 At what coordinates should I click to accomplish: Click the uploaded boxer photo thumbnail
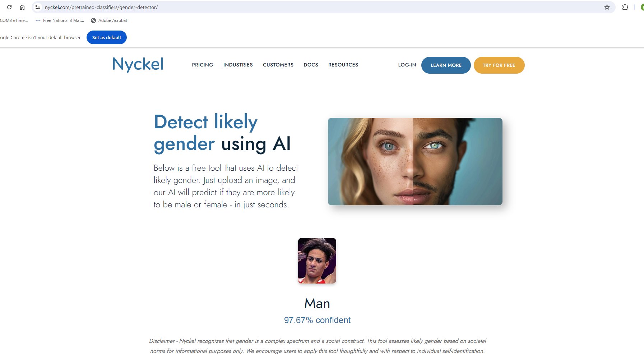pyautogui.click(x=317, y=261)
